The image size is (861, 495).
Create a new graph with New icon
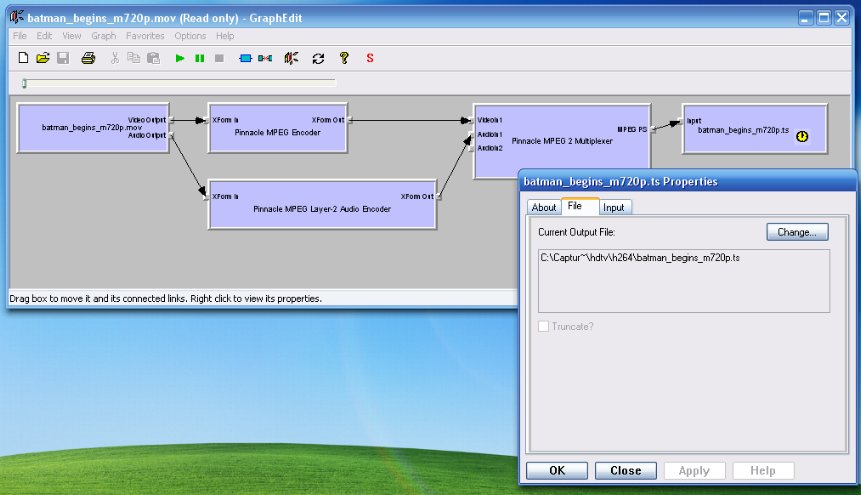23,58
